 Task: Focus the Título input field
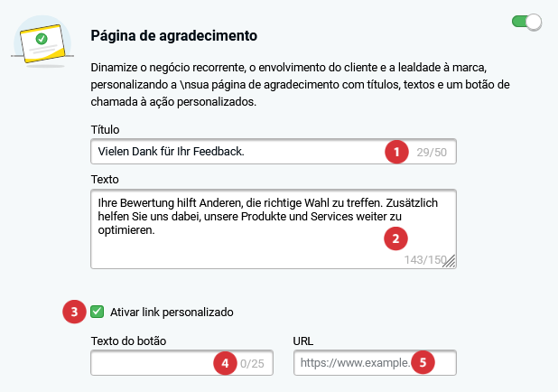coord(274,152)
